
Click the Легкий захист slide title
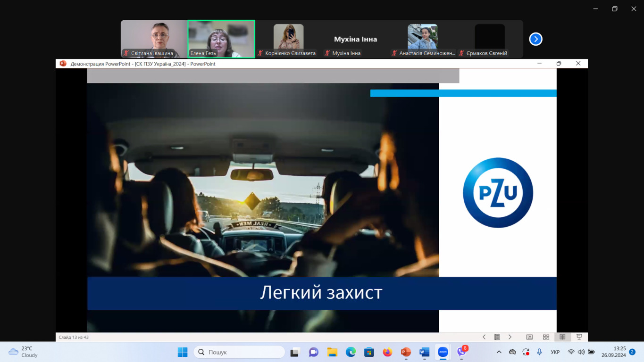(321, 293)
